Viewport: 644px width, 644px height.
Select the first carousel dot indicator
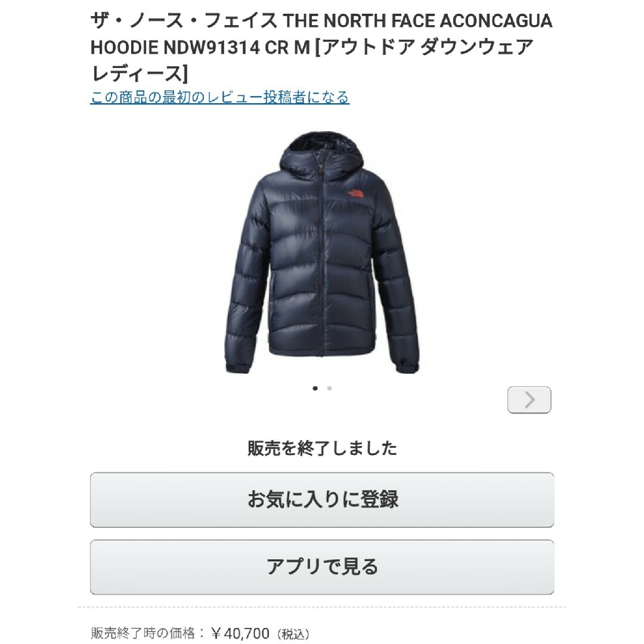point(315,388)
